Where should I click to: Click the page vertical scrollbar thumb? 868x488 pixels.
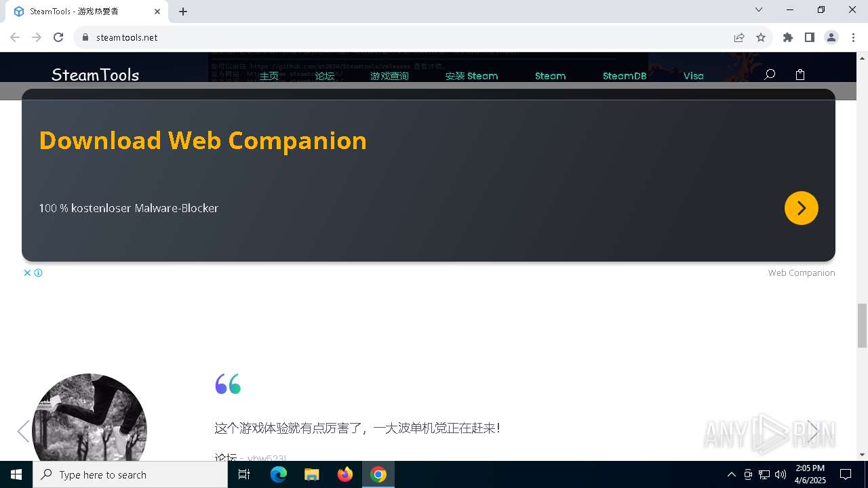(x=862, y=325)
